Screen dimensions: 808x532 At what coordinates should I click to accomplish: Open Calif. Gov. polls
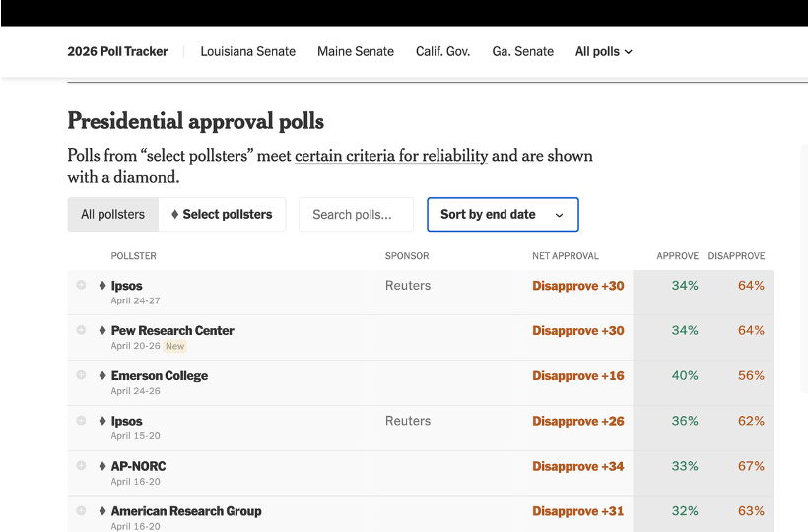[443, 51]
